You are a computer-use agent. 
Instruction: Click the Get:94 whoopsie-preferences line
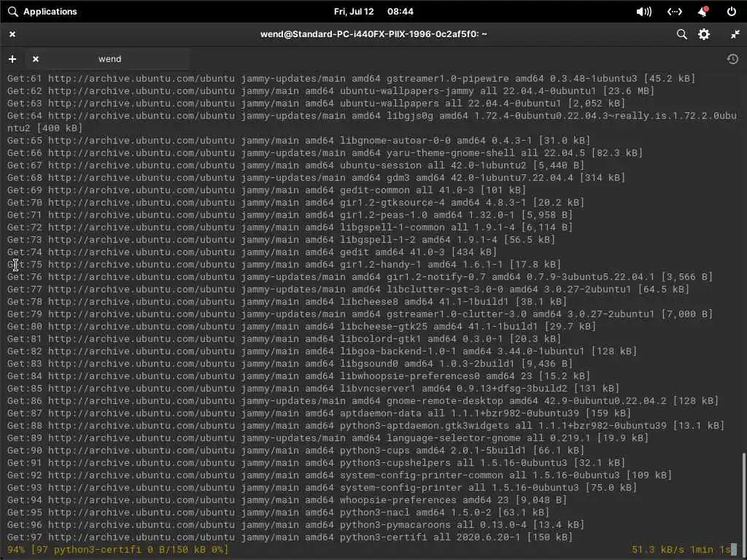point(287,499)
